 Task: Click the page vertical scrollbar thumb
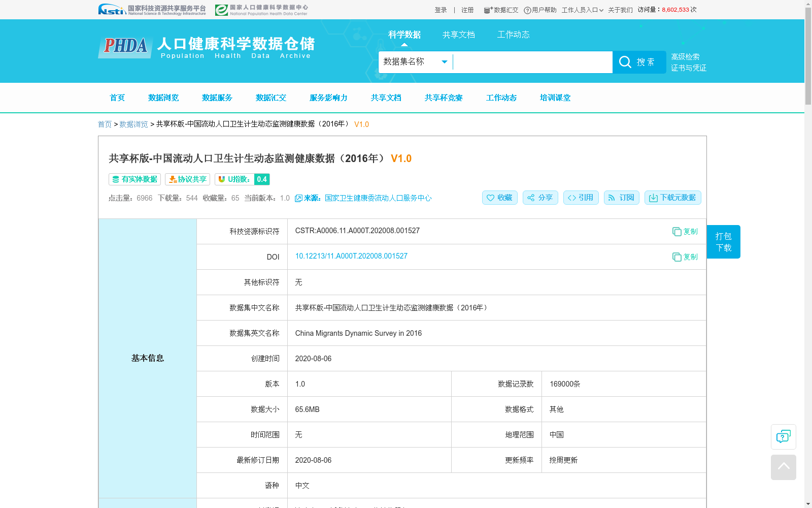[808, 56]
